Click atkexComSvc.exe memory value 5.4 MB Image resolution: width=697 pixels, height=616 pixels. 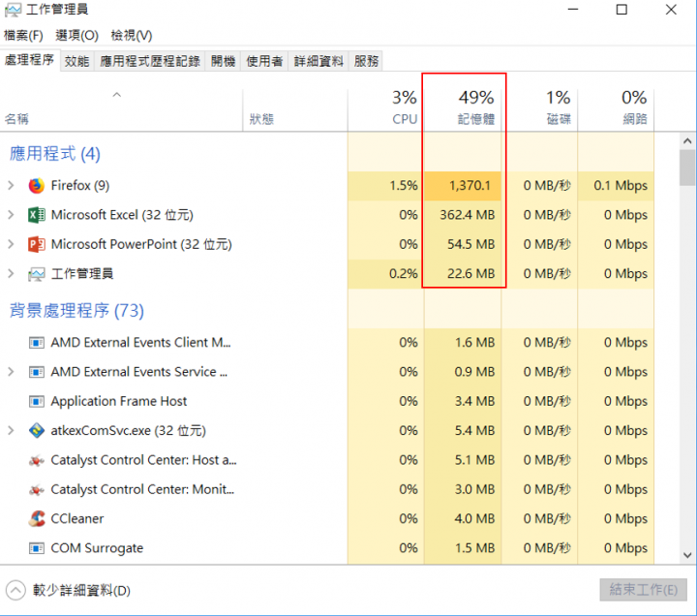474,431
